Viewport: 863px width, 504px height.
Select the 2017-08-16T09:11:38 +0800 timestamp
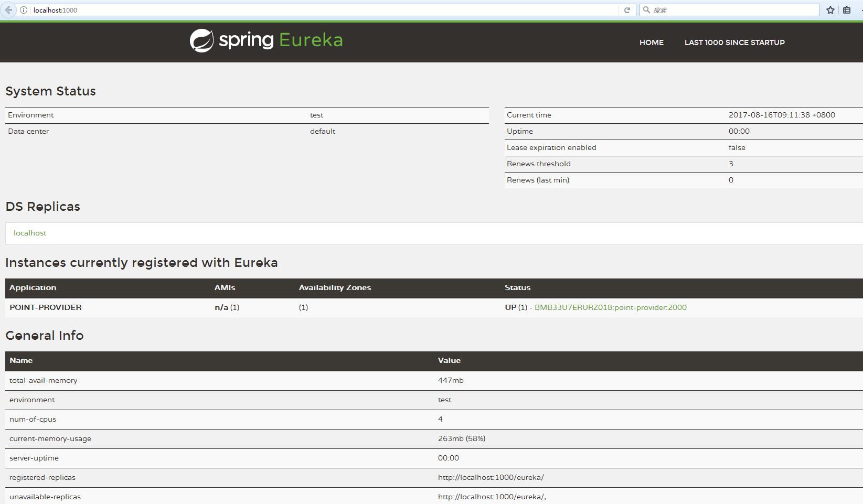782,115
